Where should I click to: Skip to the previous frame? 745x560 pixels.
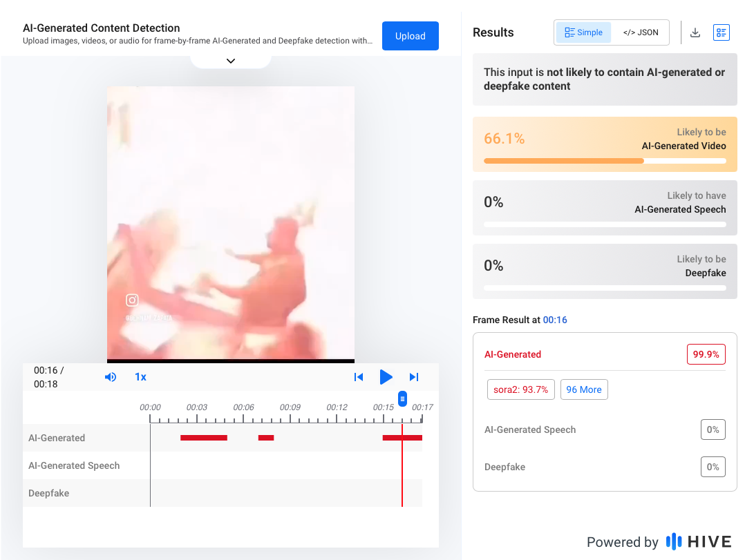pyautogui.click(x=358, y=377)
